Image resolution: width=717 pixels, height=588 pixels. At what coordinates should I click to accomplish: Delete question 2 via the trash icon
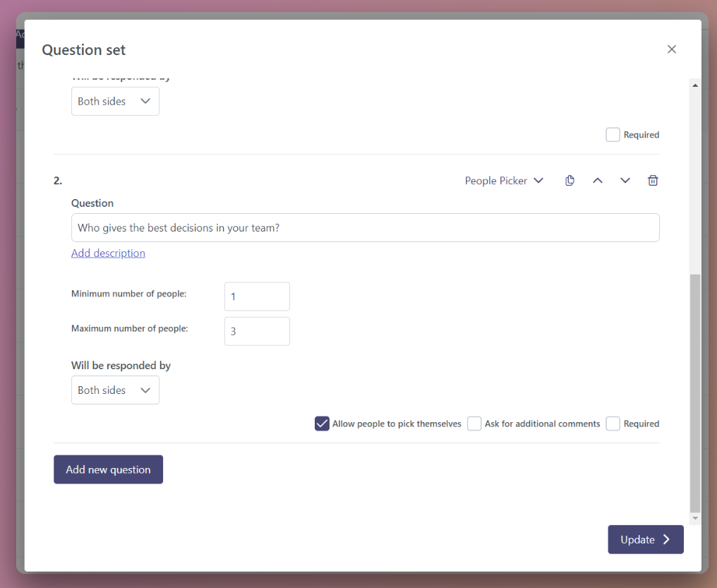coord(652,180)
